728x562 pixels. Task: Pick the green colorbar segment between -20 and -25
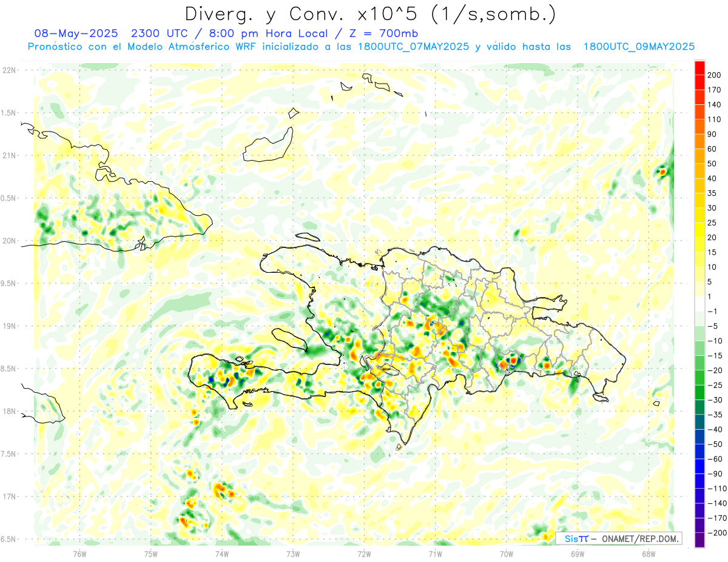click(699, 378)
